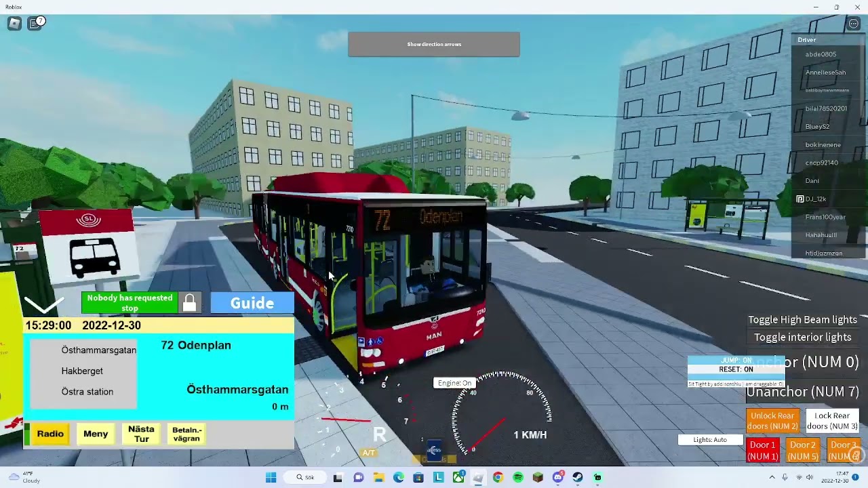Click the Engine: On indicator
868x488 pixels.
pyautogui.click(x=454, y=383)
